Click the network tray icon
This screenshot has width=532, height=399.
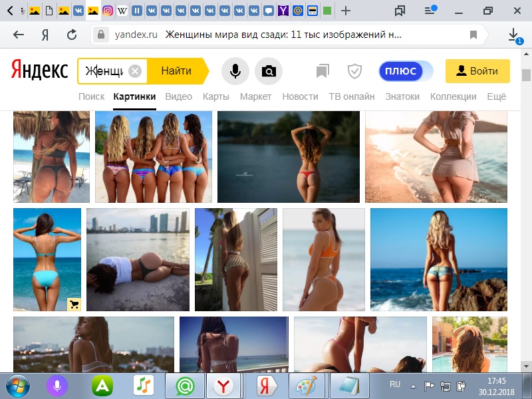point(445,386)
